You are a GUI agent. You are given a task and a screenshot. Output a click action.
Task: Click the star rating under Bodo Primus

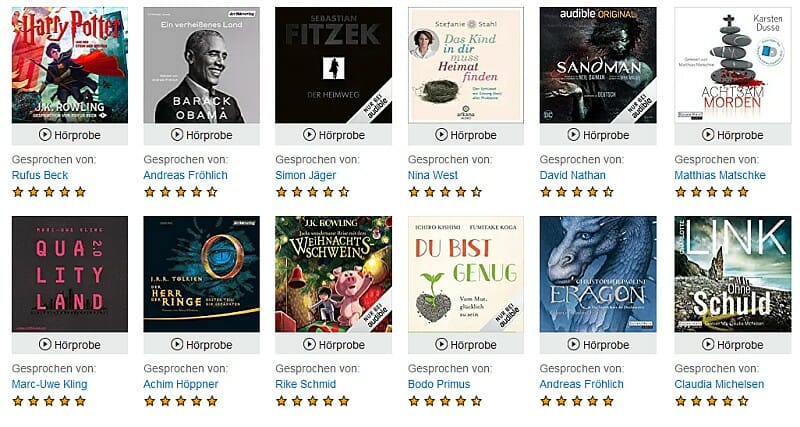tap(444, 401)
